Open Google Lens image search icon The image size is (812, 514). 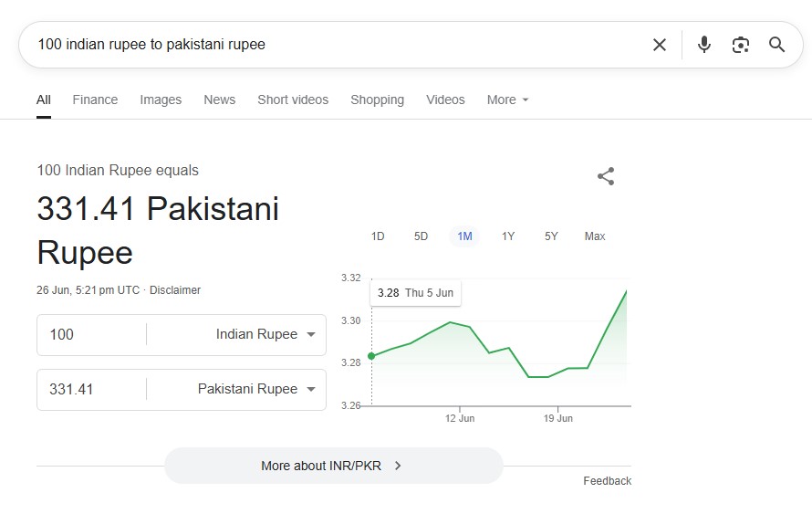pos(740,45)
